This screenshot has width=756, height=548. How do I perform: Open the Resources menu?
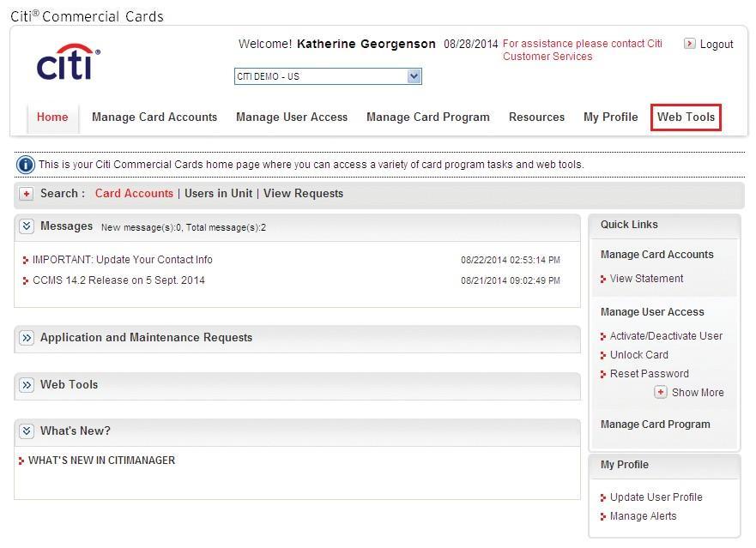[536, 117]
